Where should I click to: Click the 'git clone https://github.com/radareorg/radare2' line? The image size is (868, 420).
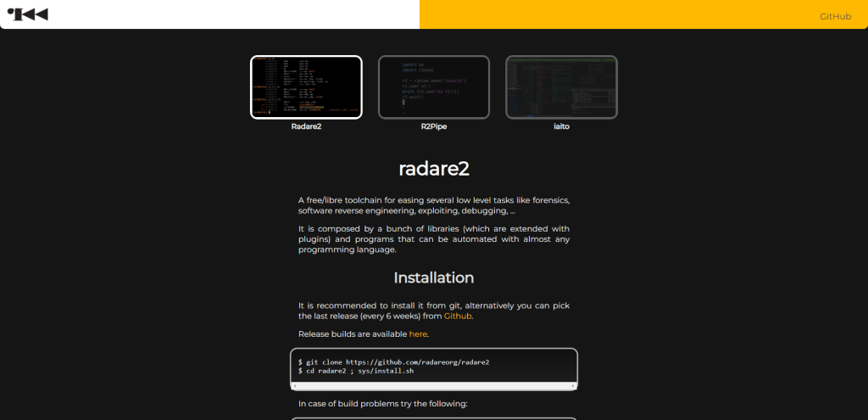tap(393, 361)
